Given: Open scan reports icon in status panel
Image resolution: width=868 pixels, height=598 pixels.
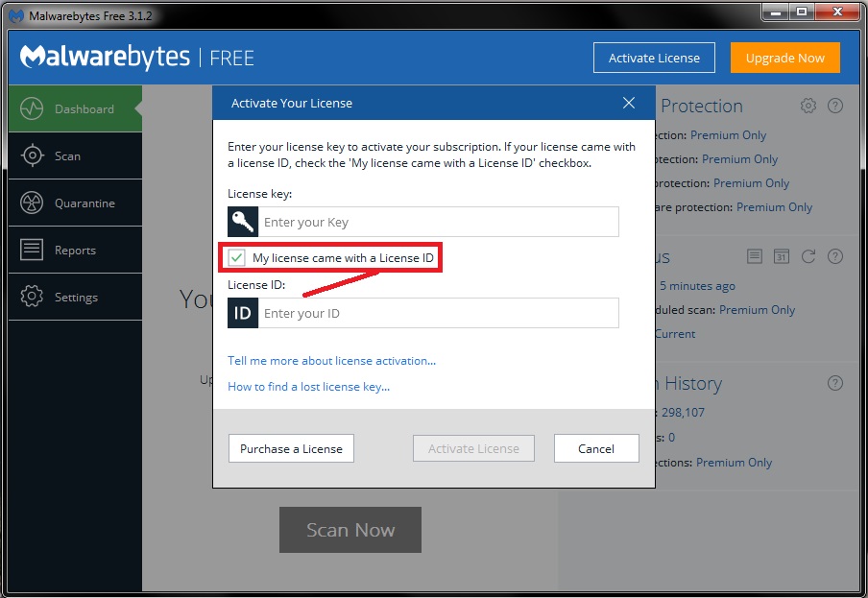Looking at the screenshot, I should pyautogui.click(x=754, y=256).
